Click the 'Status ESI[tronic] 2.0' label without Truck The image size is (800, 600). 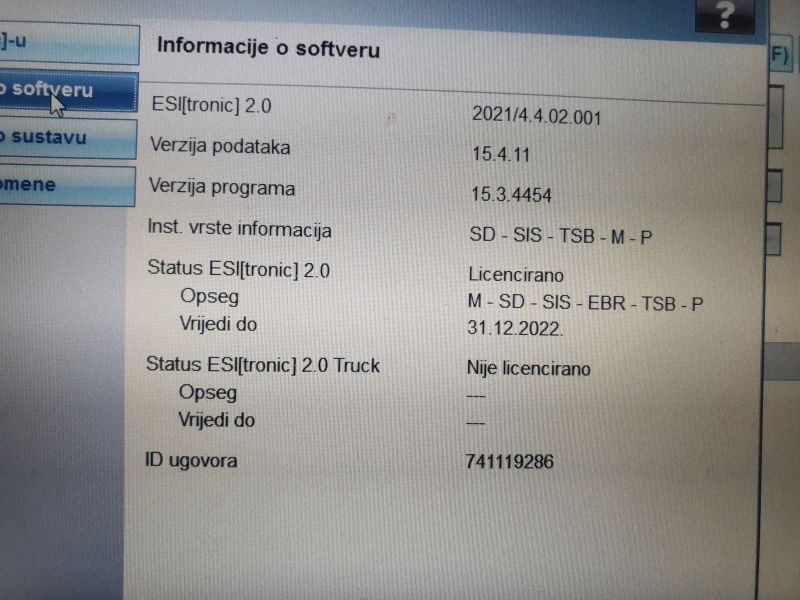tap(238, 269)
